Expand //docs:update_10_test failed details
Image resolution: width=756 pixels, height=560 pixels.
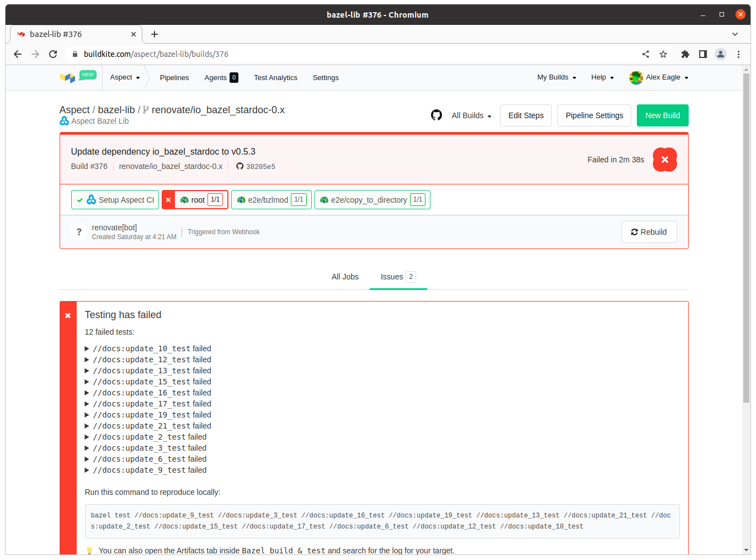point(147,348)
